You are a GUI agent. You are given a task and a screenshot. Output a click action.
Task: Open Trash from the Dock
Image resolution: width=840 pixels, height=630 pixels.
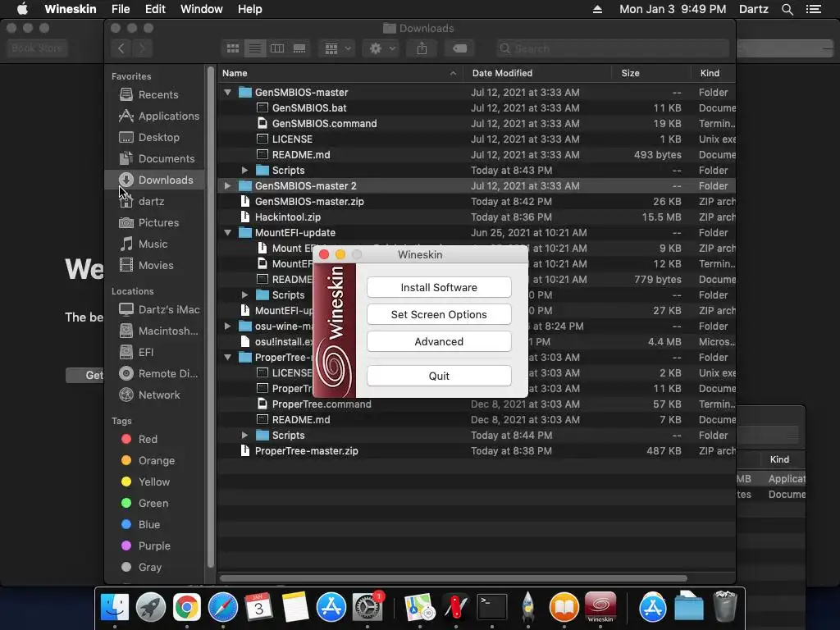725,608
